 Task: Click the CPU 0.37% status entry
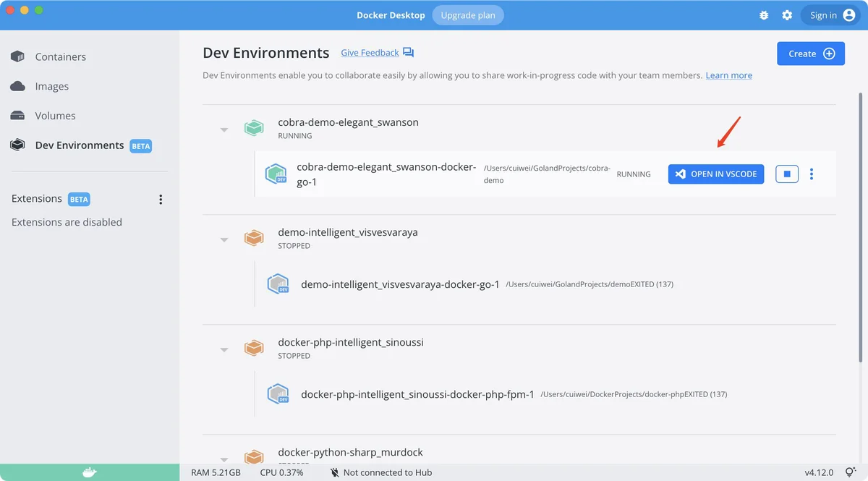click(x=281, y=472)
